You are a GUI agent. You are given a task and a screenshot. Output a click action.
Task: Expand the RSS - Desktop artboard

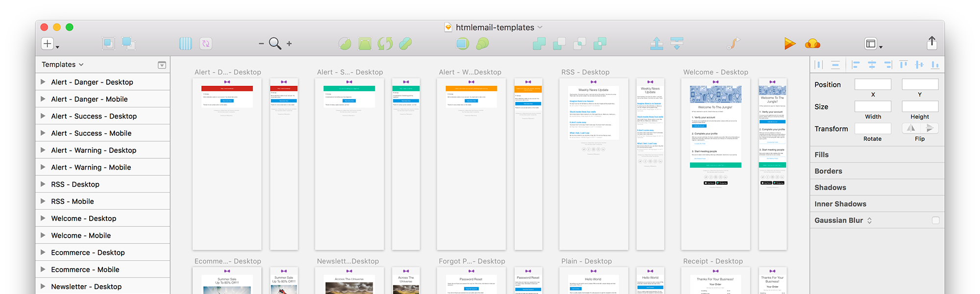point(43,184)
